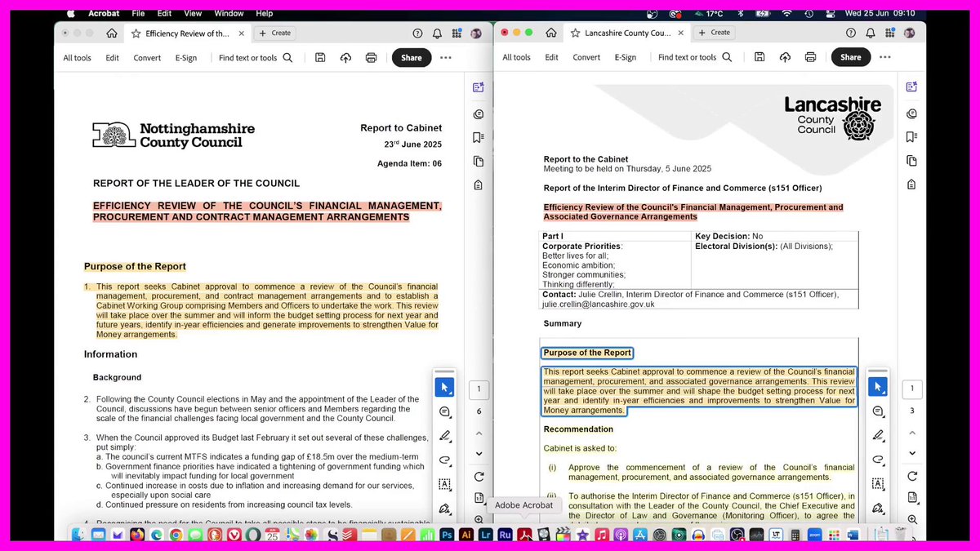Viewport: 980px width, 551px height.
Task: Open Help in the left Acrobat window
Action: point(417,33)
